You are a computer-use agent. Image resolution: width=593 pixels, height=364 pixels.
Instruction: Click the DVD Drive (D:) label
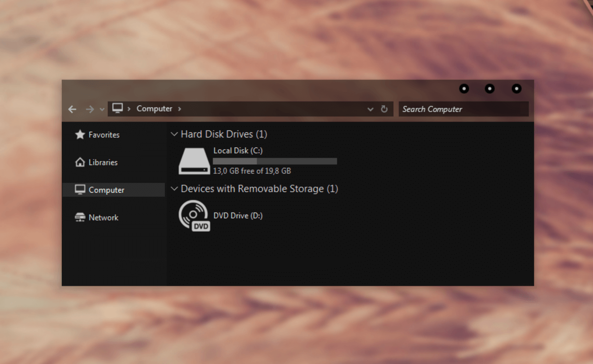[x=238, y=216]
